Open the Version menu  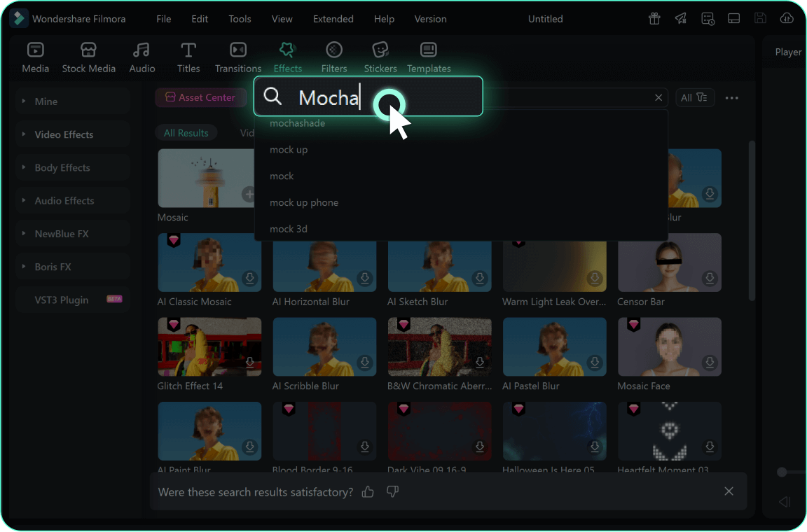(430, 19)
